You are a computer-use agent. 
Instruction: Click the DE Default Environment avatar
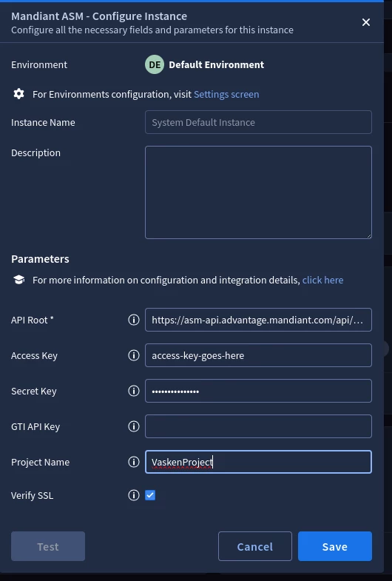click(155, 64)
